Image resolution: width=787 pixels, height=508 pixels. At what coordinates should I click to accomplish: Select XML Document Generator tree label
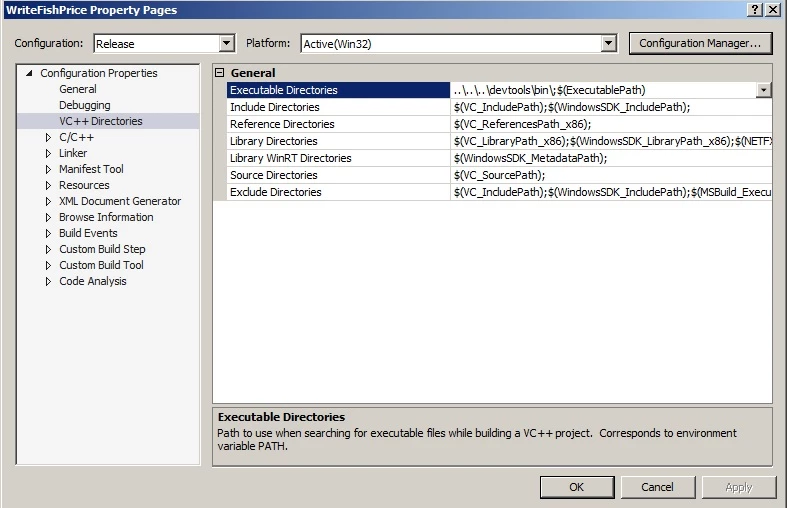coord(120,201)
